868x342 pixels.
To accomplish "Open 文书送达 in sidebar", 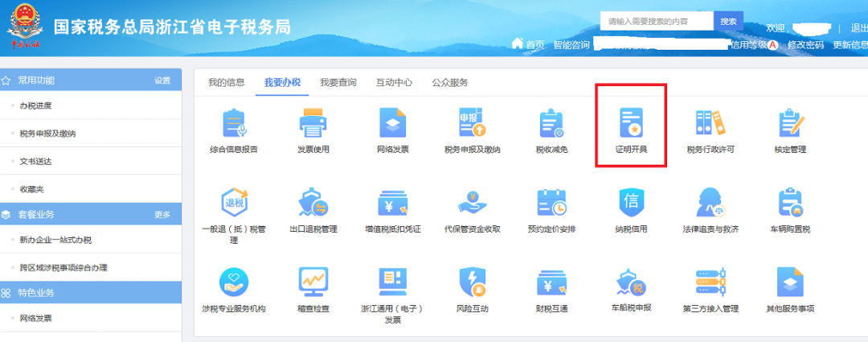I will click(36, 161).
